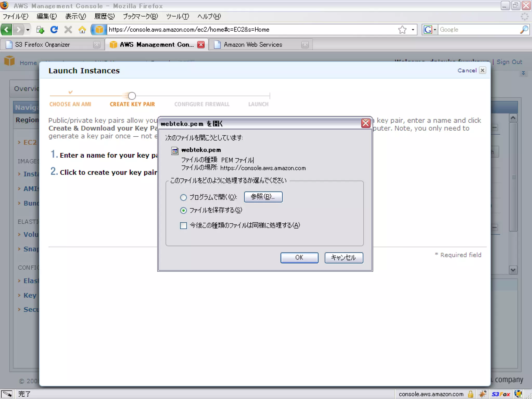Select ファイルを保存する radio option
This screenshot has height=399, width=532.
pos(183,210)
